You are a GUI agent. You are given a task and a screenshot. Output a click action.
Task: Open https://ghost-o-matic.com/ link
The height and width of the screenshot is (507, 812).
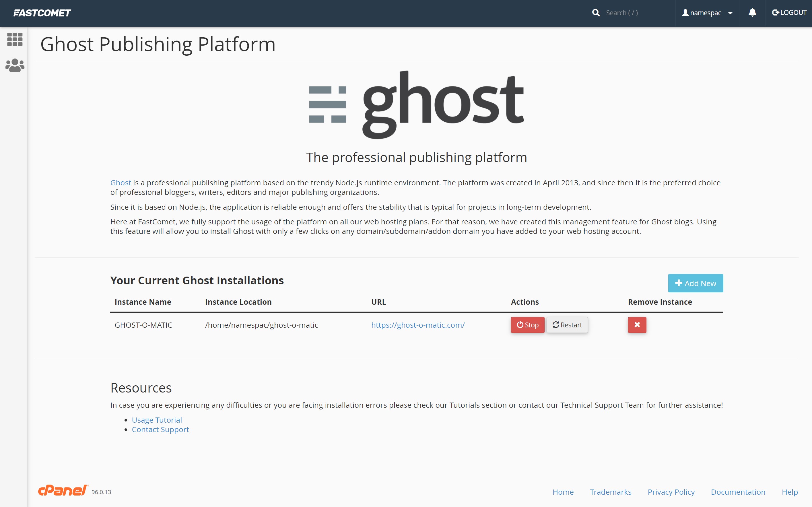(x=417, y=325)
